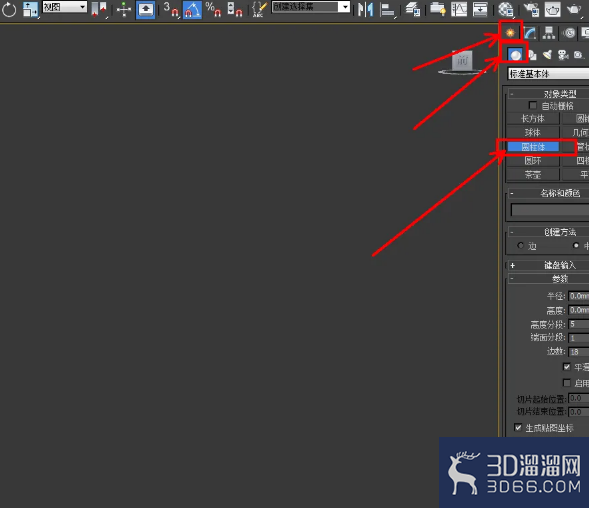Open the Curve Editor
This screenshot has height=508, width=589.
click(x=459, y=9)
